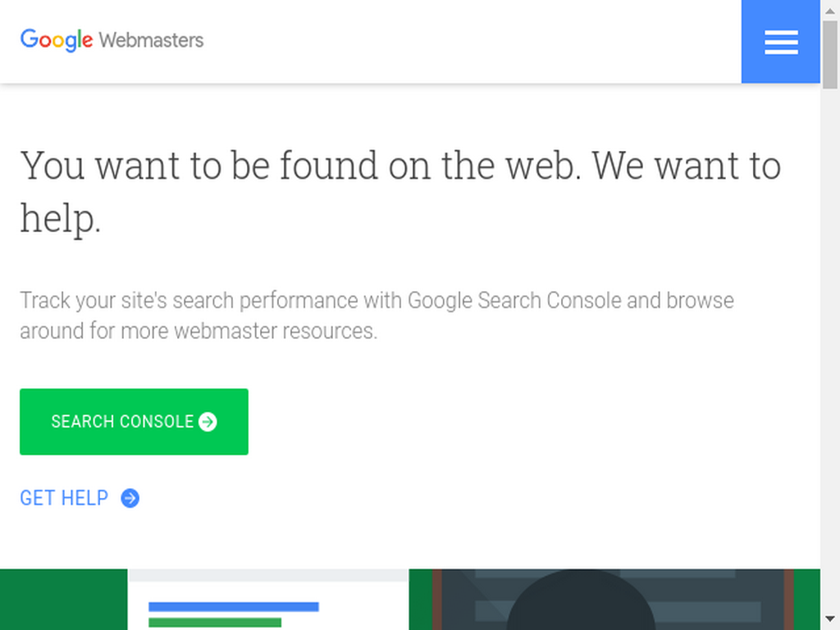
Task: Click the dark chalkboard illustration
Action: pos(613,600)
